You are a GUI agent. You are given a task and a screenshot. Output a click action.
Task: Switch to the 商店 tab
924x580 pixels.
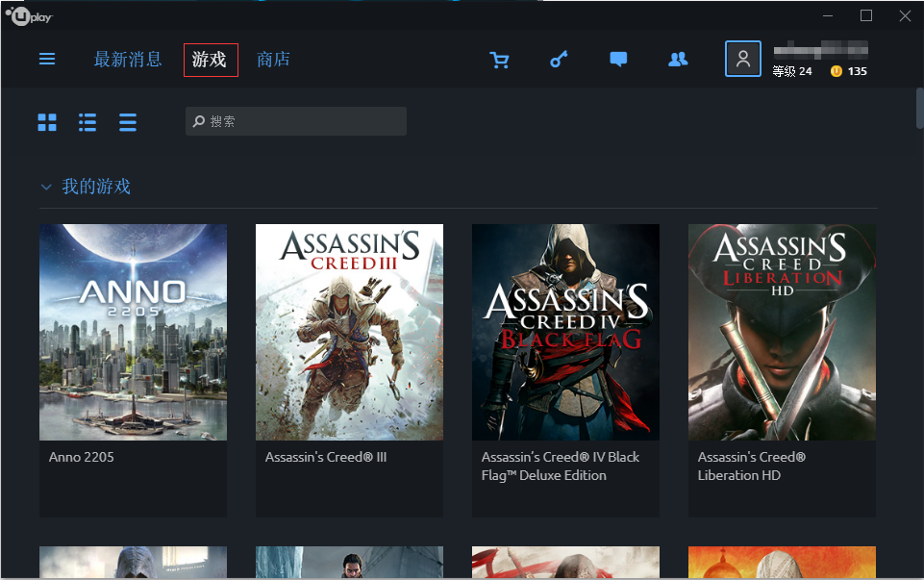pos(273,59)
